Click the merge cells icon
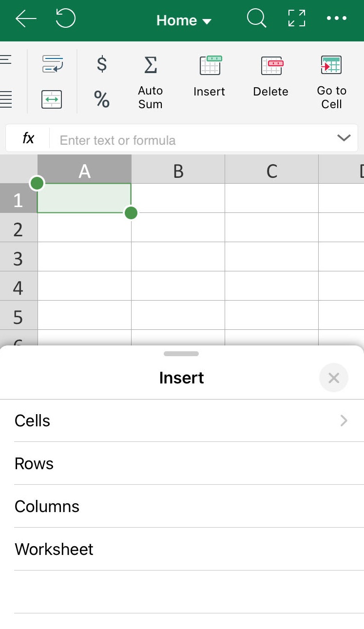The width and height of the screenshot is (364, 629). pyautogui.click(x=52, y=100)
